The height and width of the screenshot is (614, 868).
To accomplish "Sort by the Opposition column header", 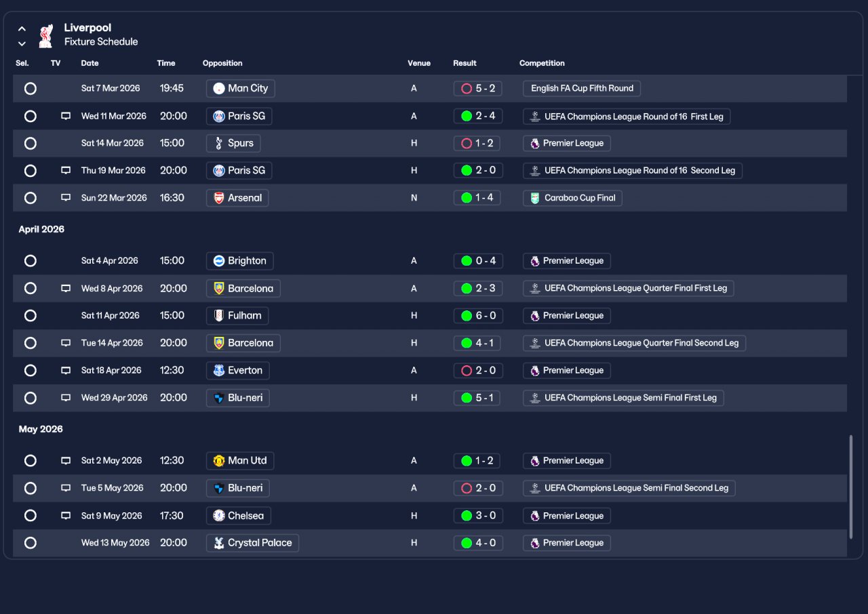I will 222,63.
